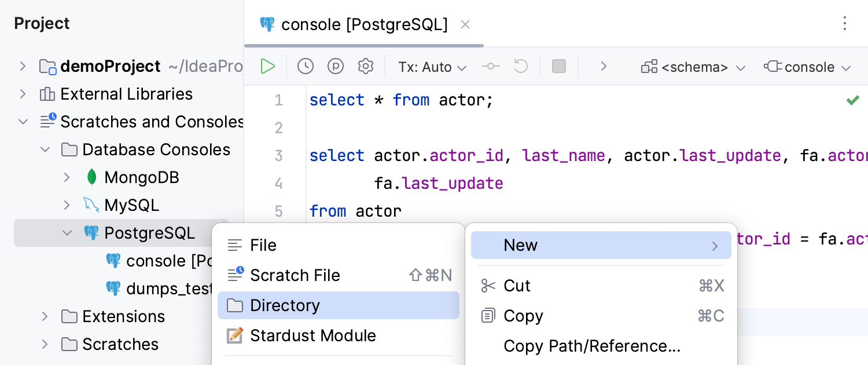Viewport: 868px width, 365px height.
Task: Expand the Extensions folder
Action: coord(45,316)
